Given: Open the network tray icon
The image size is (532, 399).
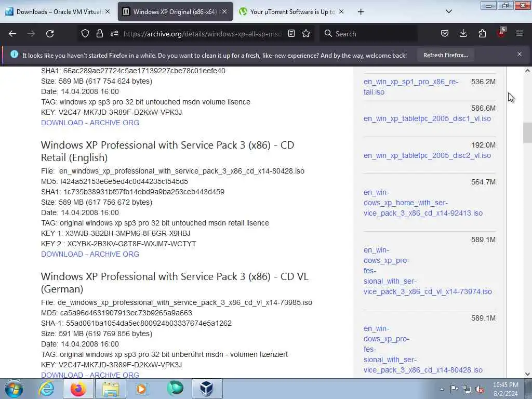Looking at the screenshot, I should [x=467, y=390].
